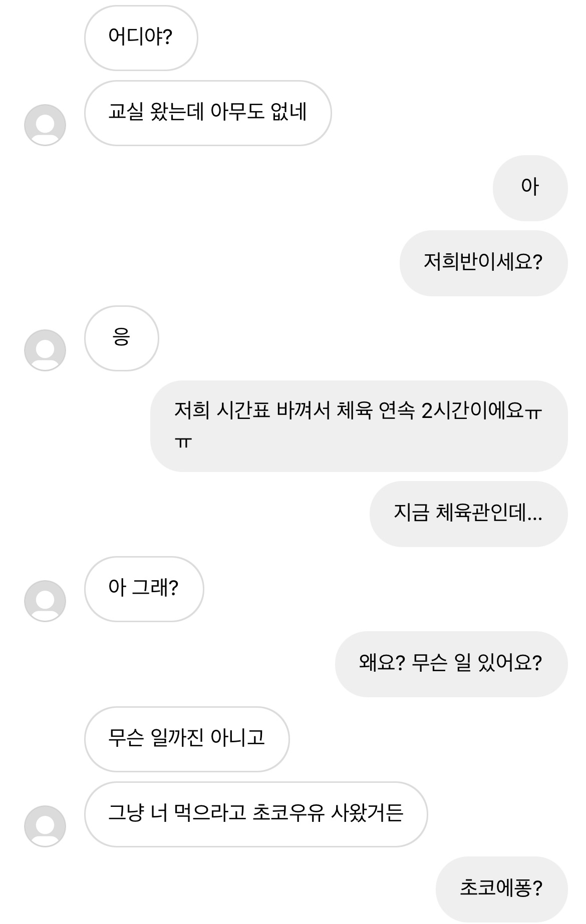Select the '어디야?' message bubble
Screen dimensions: 586x924
pyautogui.click(x=141, y=38)
